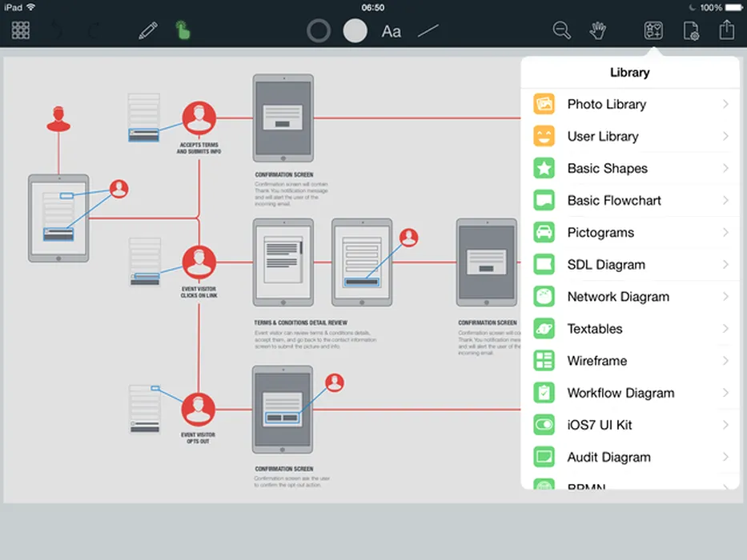The height and width of the screenshot is (560, 747).
Task: Tap the iOS7 UI Kit switch icon
Action: coord(544,426)
